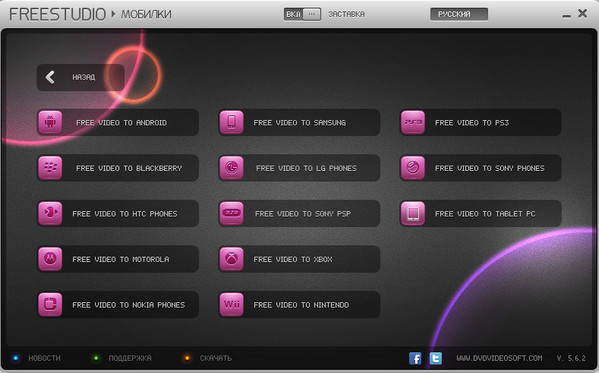Toggle the ВКЛ Заставка switch
The image size is (599, 373).
[x=302, y=14]
